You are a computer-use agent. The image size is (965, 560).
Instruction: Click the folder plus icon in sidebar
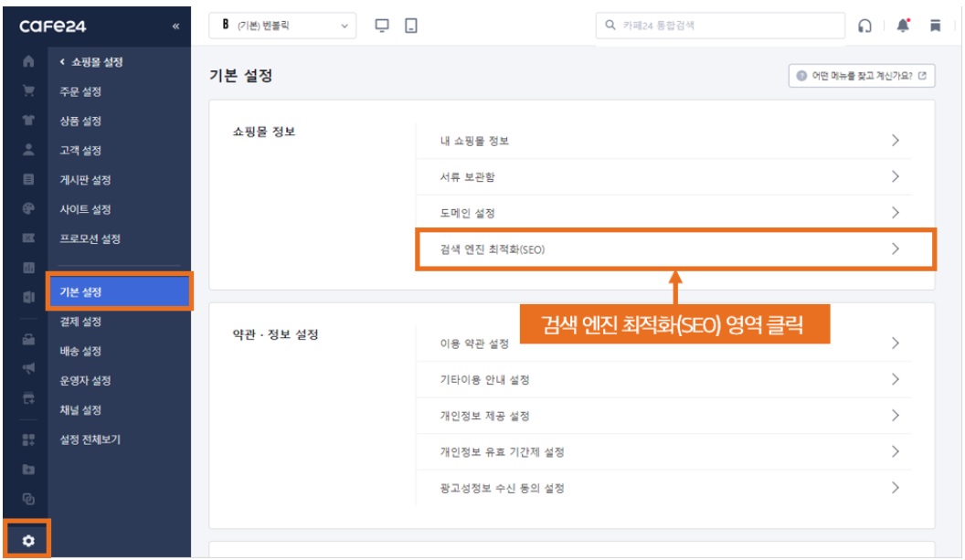click(x=28, y=470)
